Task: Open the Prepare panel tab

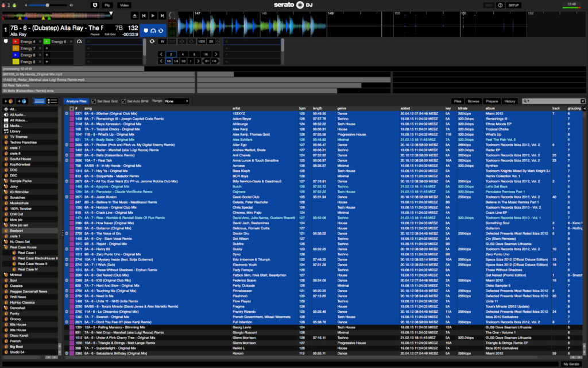Action: coord(492,101)
